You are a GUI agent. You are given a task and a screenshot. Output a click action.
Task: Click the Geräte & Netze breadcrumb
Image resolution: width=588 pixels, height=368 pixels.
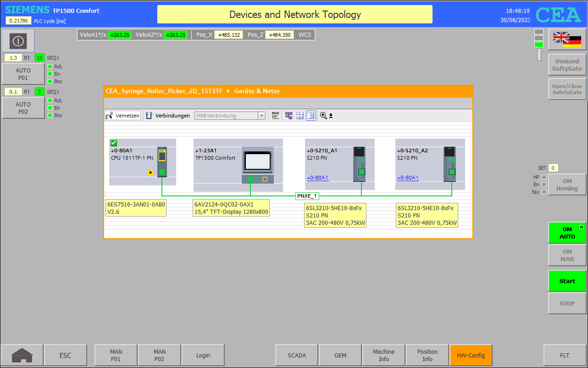coord(257,91)
